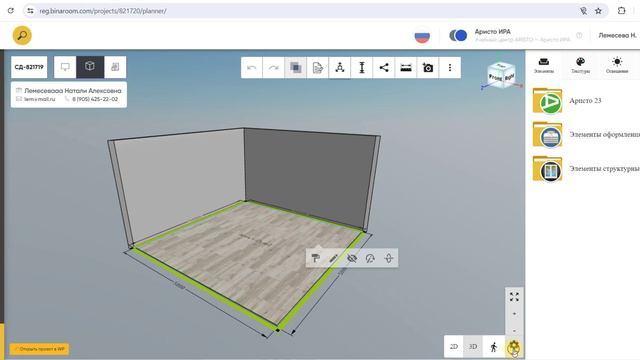Click the yellow search magnifier button
Screen dimensions: 640x360
click(22, 36)
